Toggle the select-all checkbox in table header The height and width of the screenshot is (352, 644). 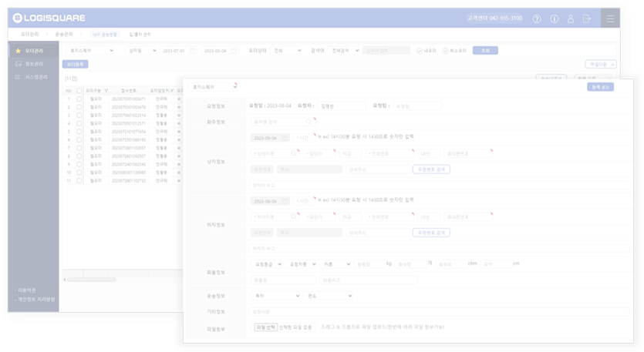[79, 91]
